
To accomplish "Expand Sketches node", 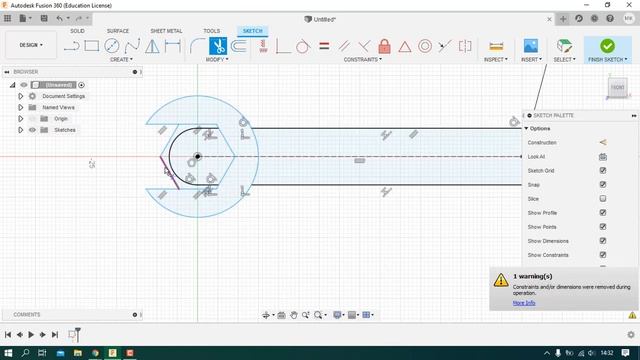I will 20,130.
